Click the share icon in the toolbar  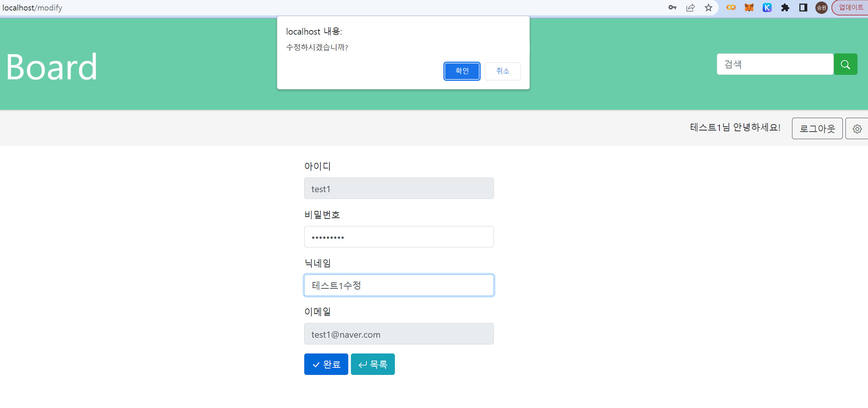pos(690,8)
